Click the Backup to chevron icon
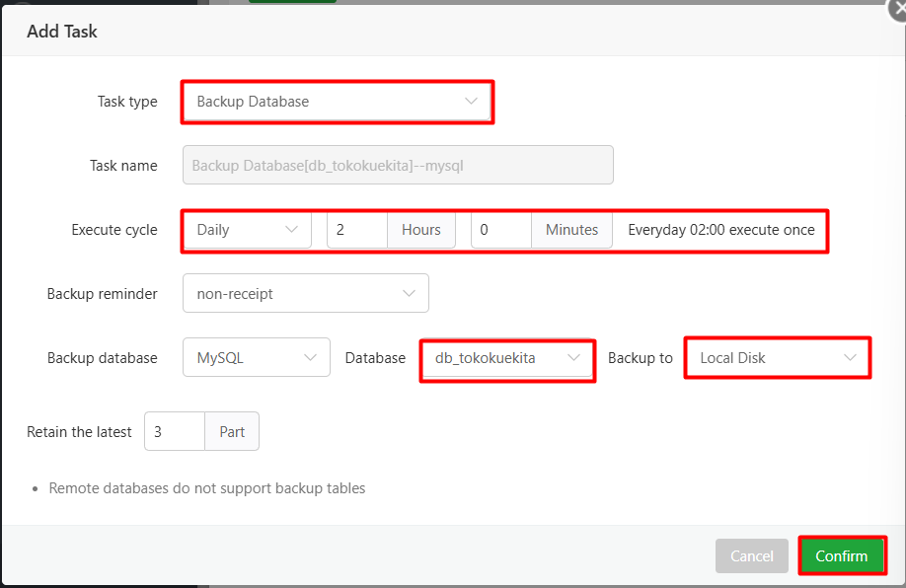 (x=851, y=357)
